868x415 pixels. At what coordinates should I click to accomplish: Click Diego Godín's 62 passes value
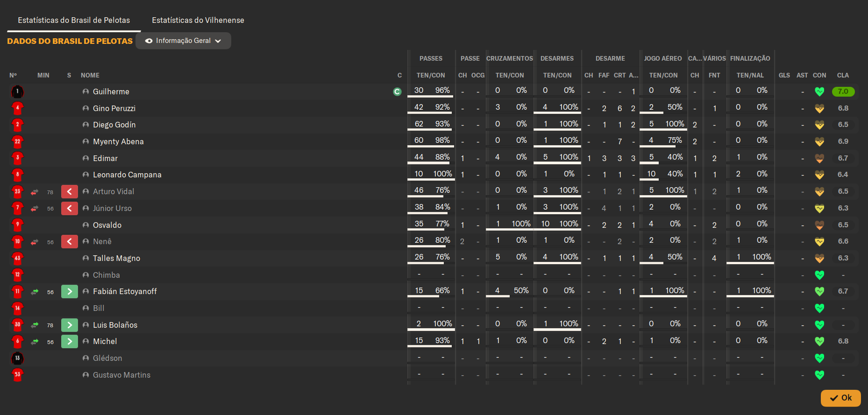point(419,124)
